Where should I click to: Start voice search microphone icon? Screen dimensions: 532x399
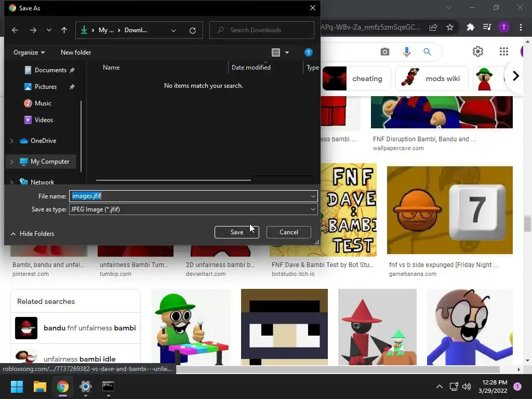pyautogui.click(x=406, y=51)
